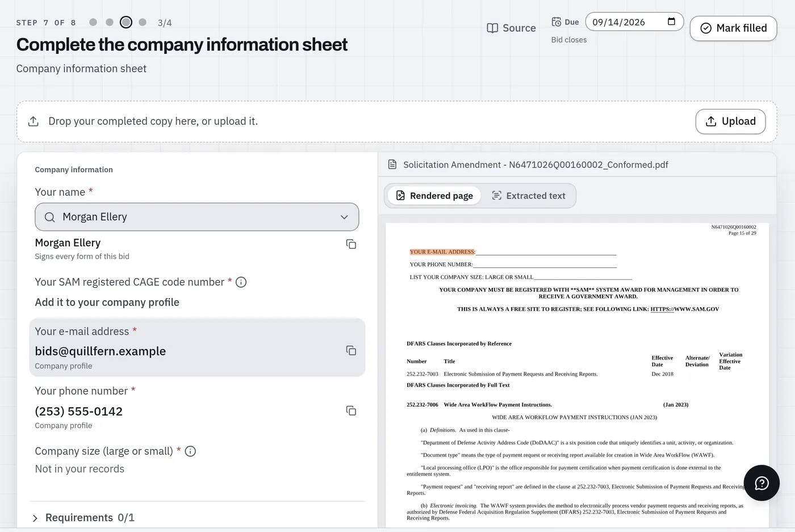Show info about company size field
This screenshot has width=795, height=532.
[x=190, y=451]
